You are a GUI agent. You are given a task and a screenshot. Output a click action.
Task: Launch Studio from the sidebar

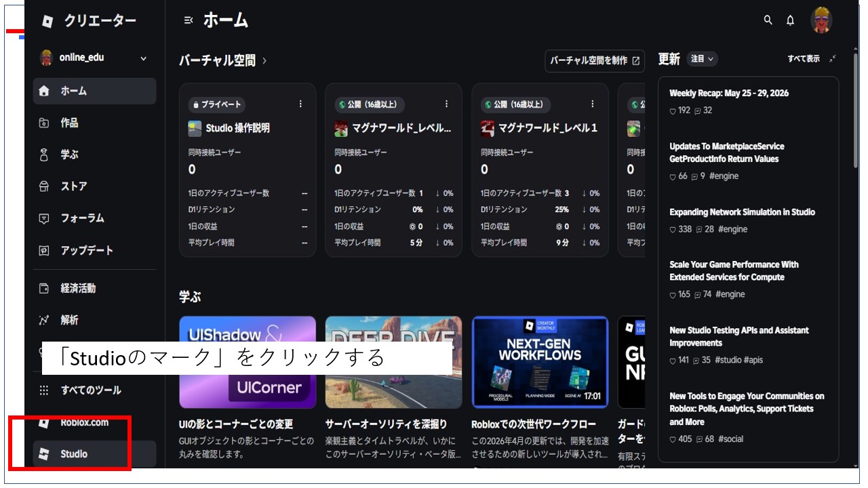94,454
